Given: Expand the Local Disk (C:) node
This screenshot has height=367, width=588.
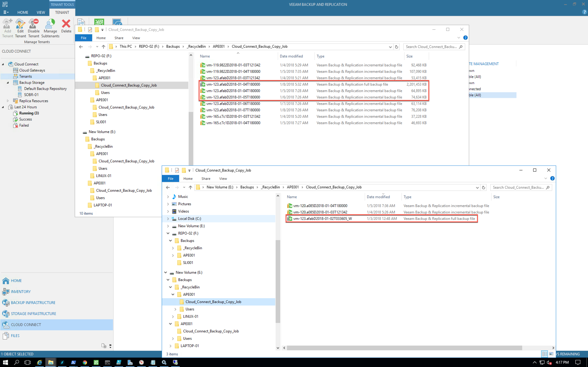Looking at the screenshot, I should click(168, 218).
